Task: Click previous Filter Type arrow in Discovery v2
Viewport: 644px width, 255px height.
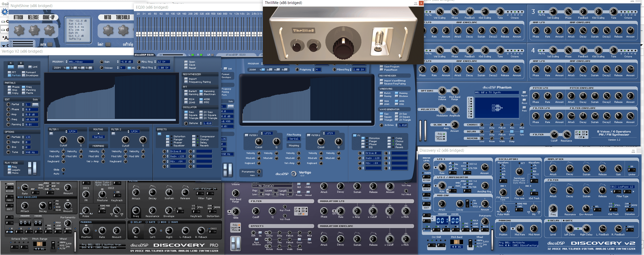Action: click(x=612, y=192)
